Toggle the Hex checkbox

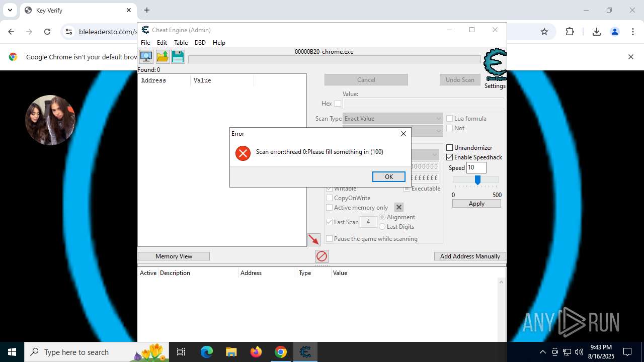pos(338,104)
